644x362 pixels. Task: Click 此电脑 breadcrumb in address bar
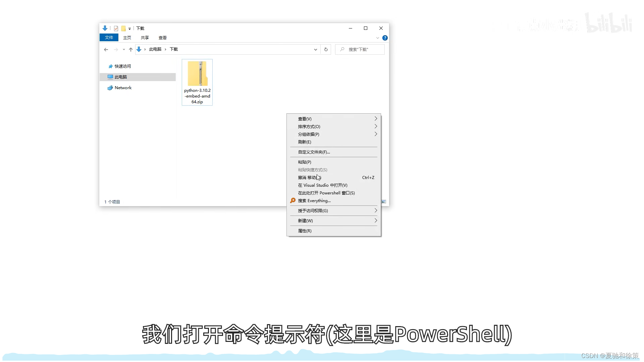coord(155,49)
